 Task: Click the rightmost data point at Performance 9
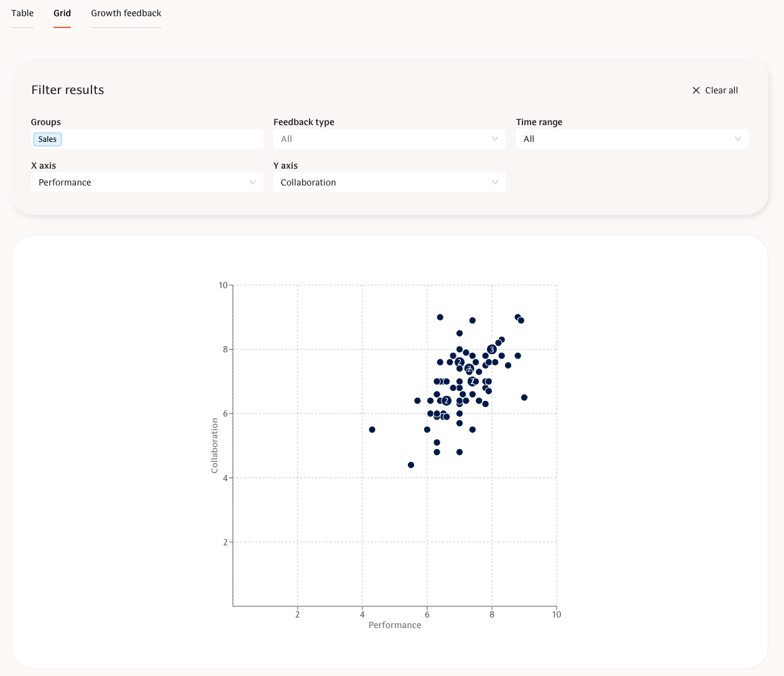[524, 397]
